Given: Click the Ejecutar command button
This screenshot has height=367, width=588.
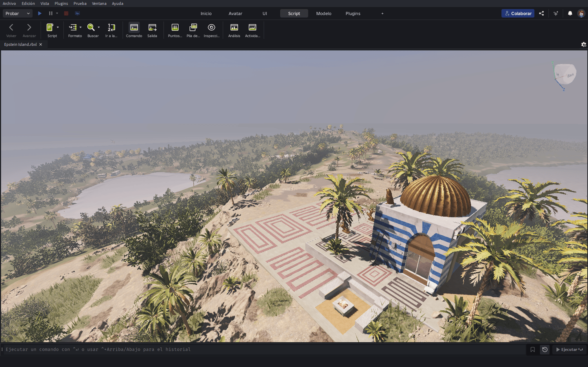Looking at the screenshot, I should tap(569, 349).
